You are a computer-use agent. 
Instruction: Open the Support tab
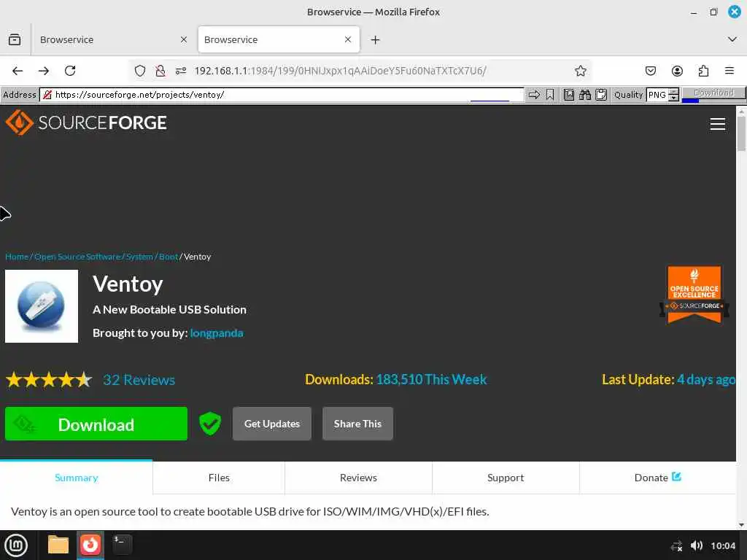[x=506, y=478]
